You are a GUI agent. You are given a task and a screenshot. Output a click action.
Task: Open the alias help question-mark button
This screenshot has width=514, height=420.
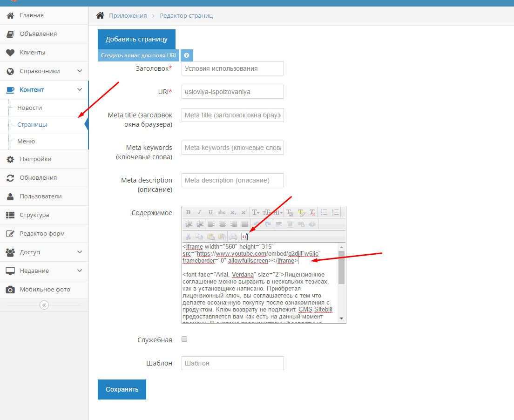pyautogui.click(x=187, y=55)
